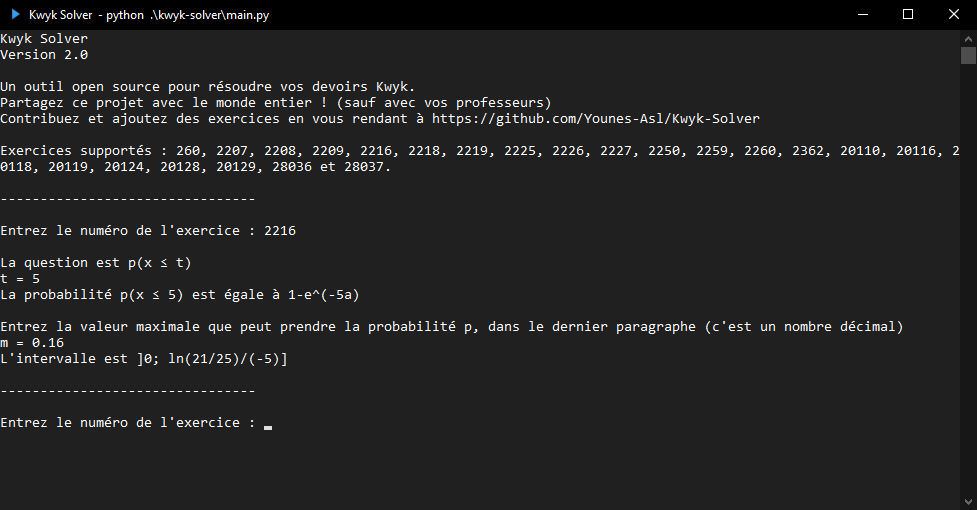The height and width of the screenshot is (510, 977).
Task: Click the scrollbar up arrow
Action: click(968, 39)
